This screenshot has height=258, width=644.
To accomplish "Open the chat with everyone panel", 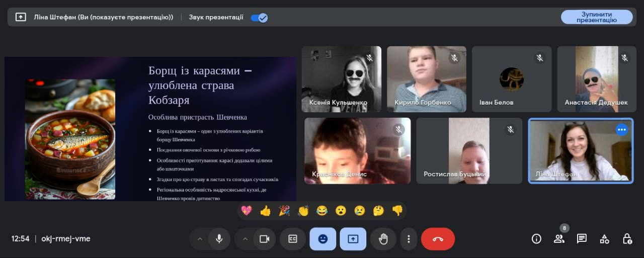I will (582, 239).
